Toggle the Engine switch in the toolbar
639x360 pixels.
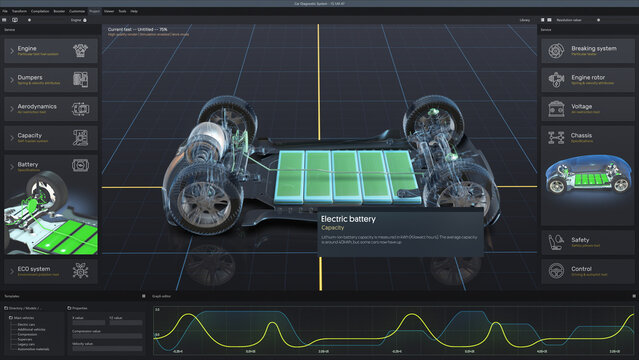[x=85, y=20]
